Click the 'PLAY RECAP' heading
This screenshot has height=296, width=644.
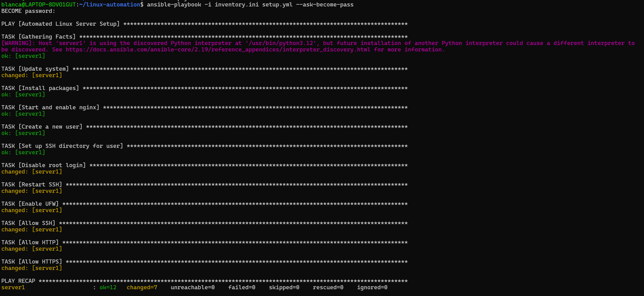[x=18, y=281]
